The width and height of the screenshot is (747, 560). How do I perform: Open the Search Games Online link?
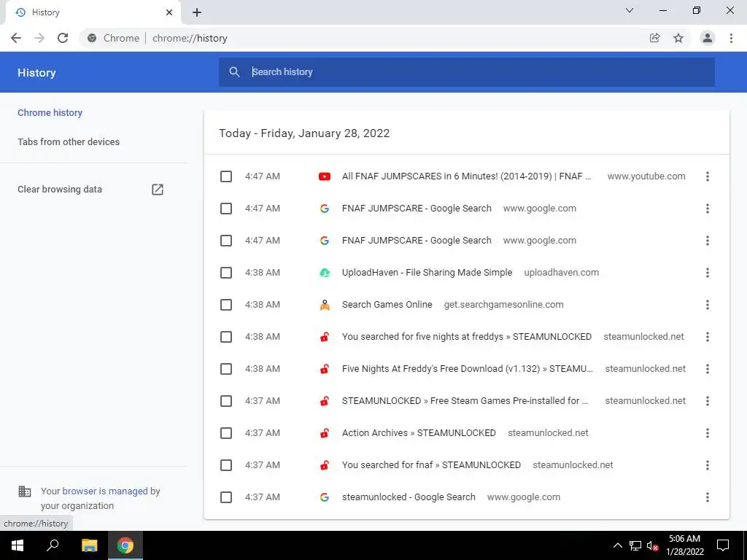click(x=387, y=305)
